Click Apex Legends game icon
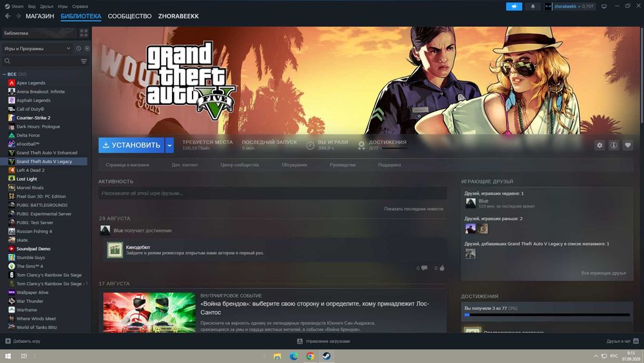Screen dimensions: 644x363 click(12, 83)
